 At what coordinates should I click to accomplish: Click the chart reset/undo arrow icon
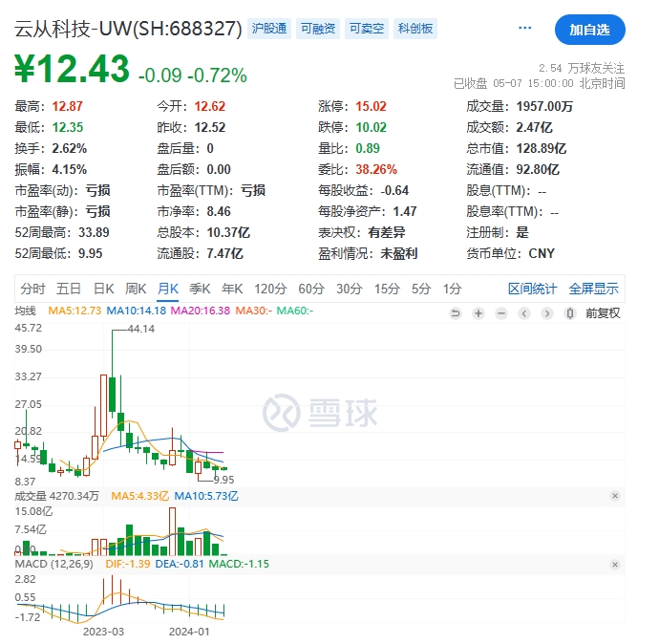click(456, 313)
